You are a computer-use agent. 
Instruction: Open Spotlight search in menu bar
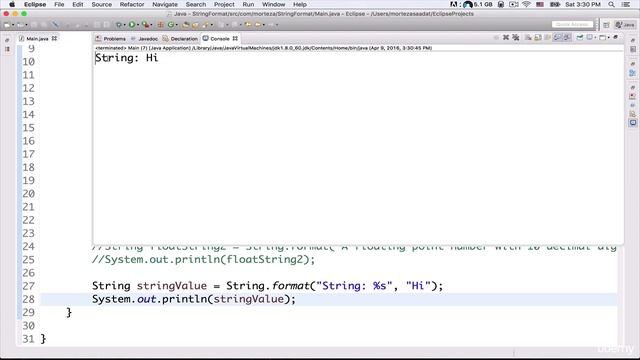point(611,4)
